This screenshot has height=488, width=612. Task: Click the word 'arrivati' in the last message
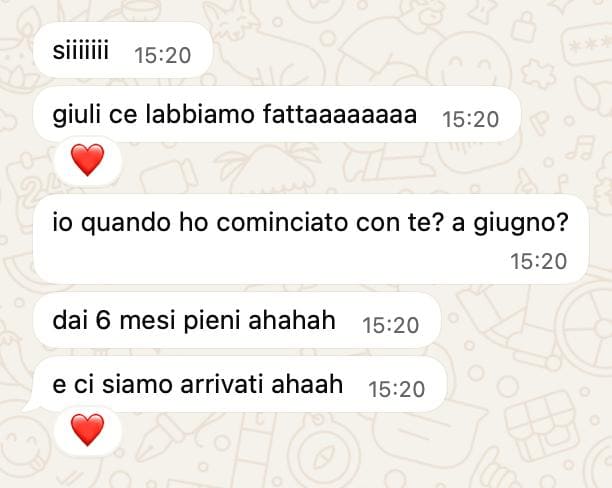[x=222, y=384]
